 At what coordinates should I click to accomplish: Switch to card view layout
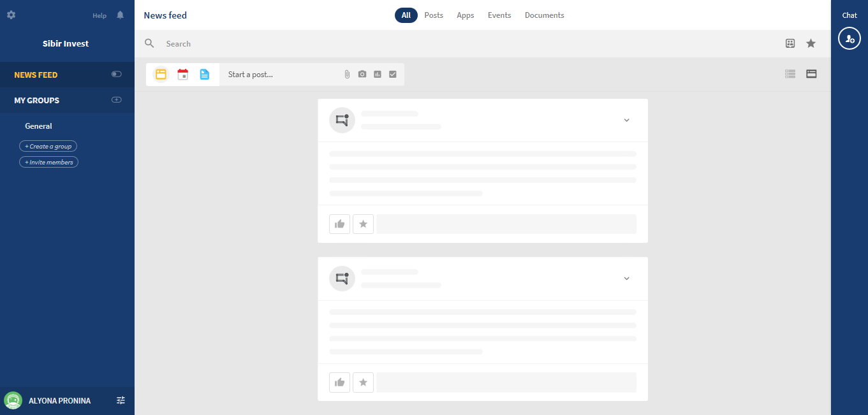[811, 74]
